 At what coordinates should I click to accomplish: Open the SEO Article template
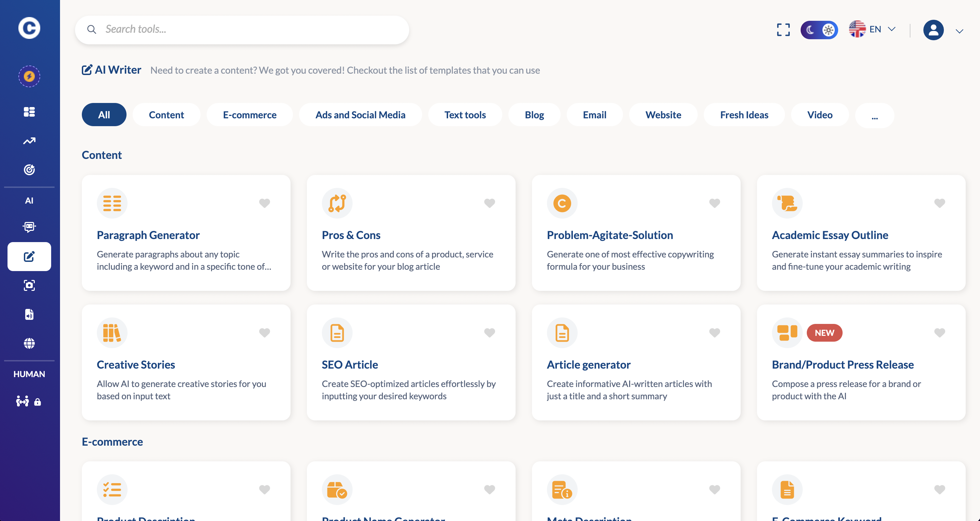349,364
